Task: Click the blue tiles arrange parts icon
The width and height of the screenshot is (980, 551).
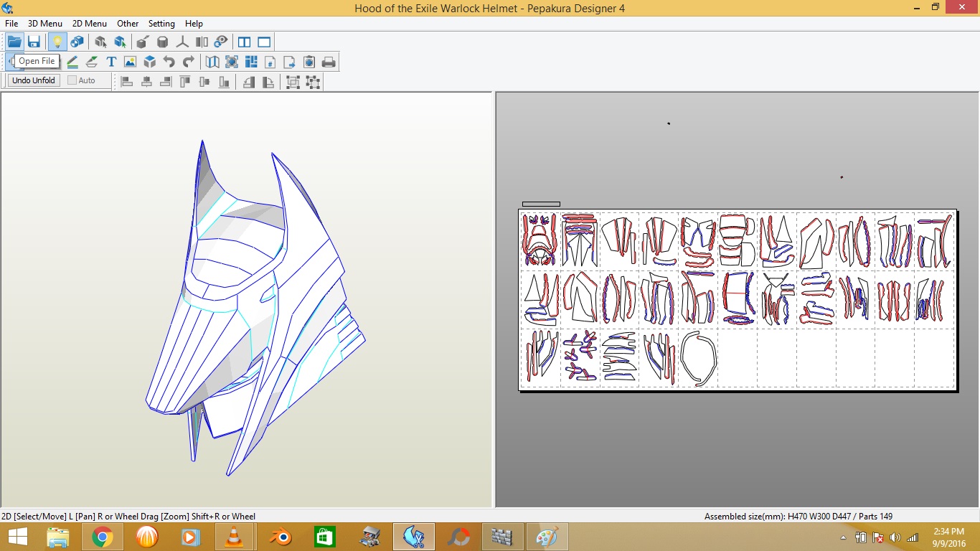Action: click(251, 62)
